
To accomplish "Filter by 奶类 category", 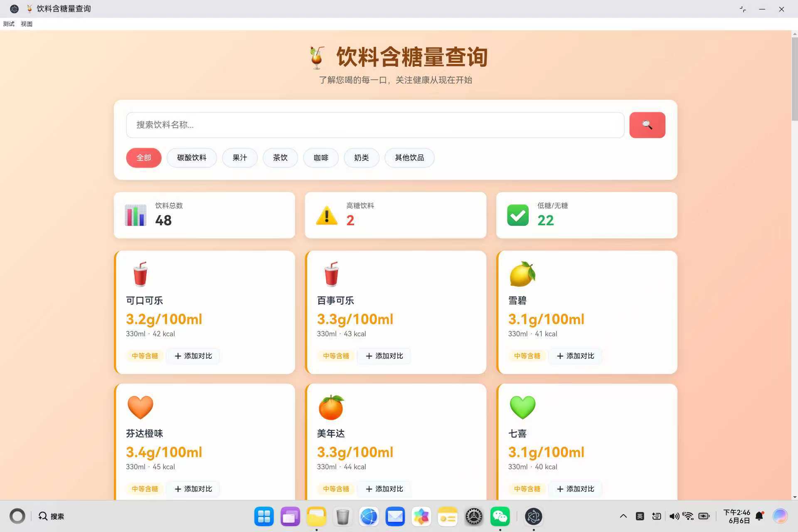I will pos(362,158).
